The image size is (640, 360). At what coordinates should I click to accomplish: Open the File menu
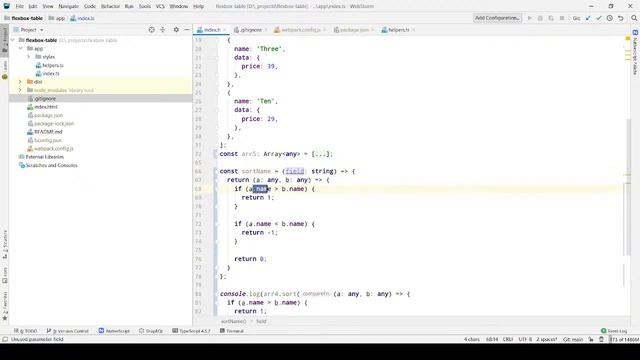(x=20, y=7)
